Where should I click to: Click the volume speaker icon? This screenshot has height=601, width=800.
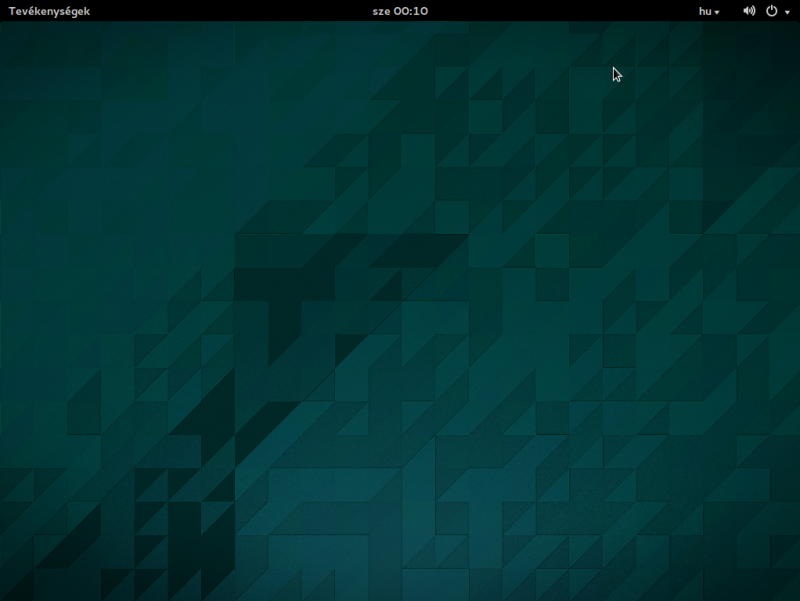tap(749, 11)
